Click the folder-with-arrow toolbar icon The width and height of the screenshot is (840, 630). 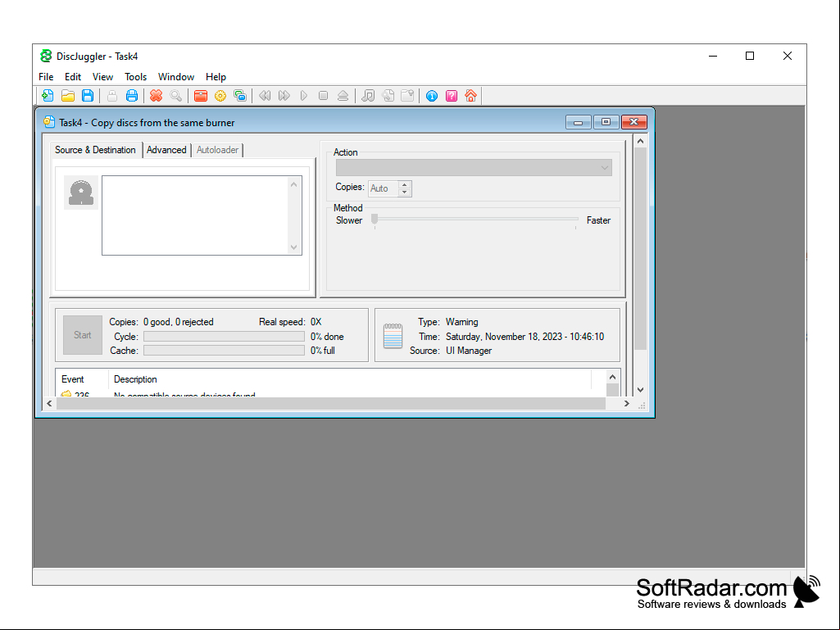point(407,96)
